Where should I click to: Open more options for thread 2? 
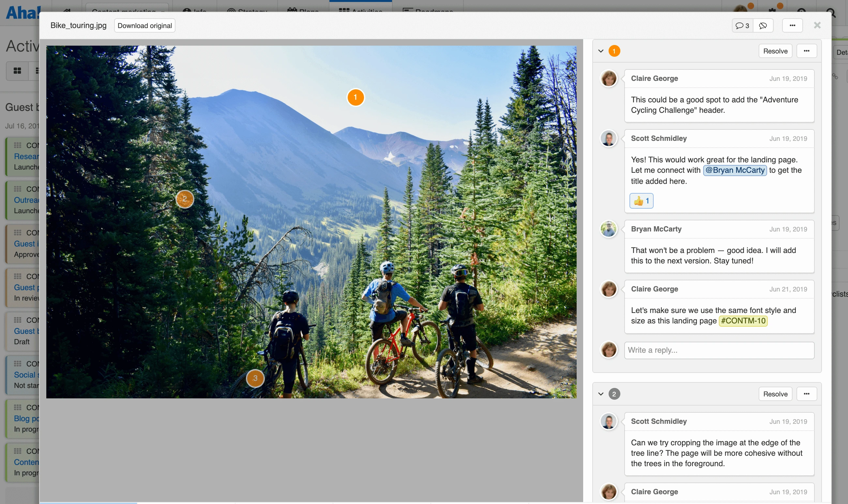tap(807, 394)
